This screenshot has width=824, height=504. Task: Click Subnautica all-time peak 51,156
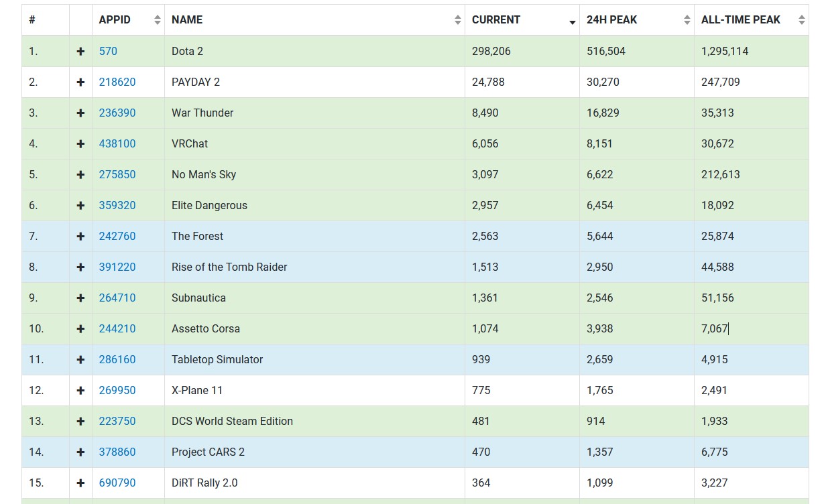coord(717,298)
